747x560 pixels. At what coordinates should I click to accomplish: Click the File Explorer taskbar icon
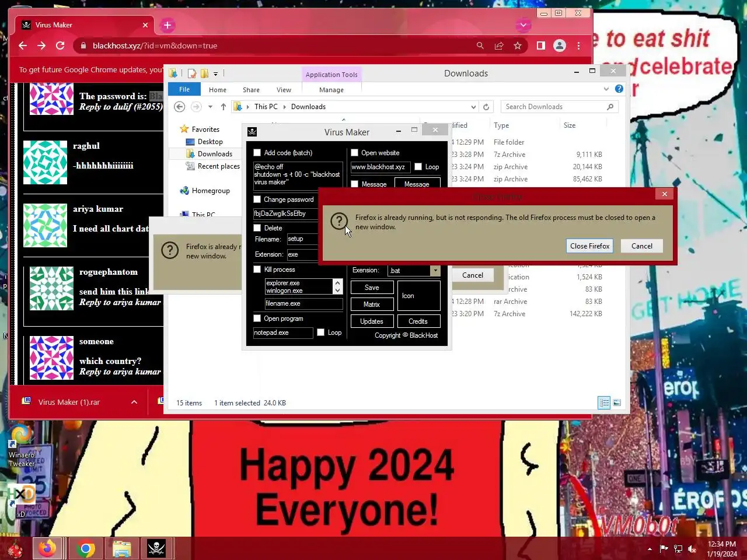pos(122,548)
